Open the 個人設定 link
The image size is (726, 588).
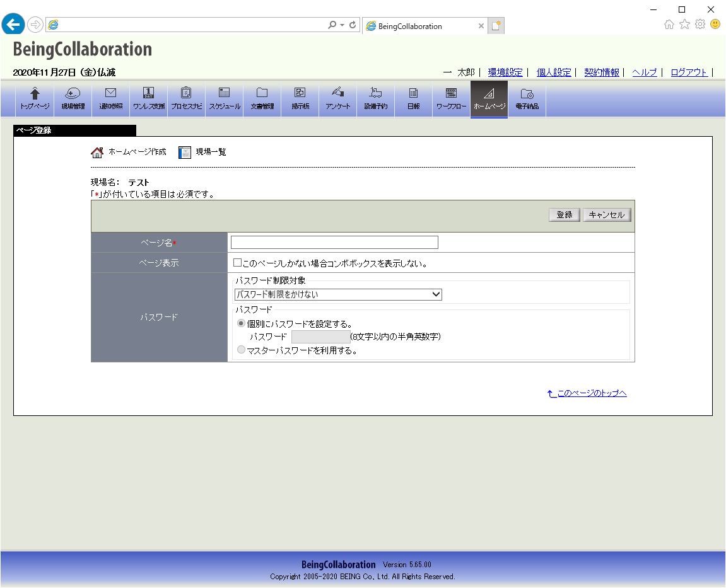coord(554,72)
